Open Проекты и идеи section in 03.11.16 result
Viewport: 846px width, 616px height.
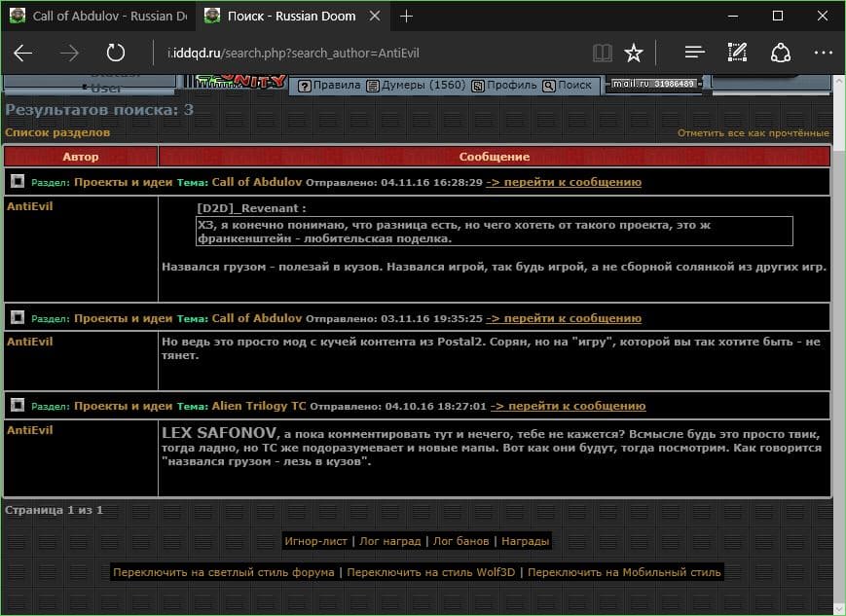point(123,317)
